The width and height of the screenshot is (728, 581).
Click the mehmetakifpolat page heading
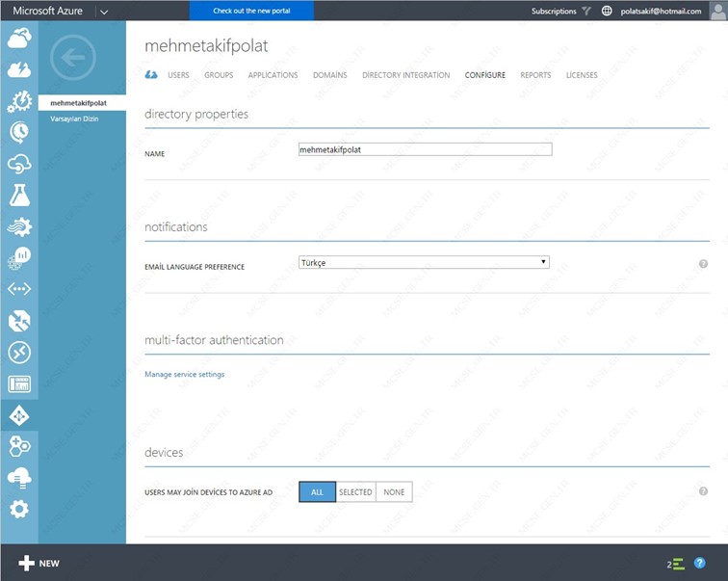pos(206,45)
